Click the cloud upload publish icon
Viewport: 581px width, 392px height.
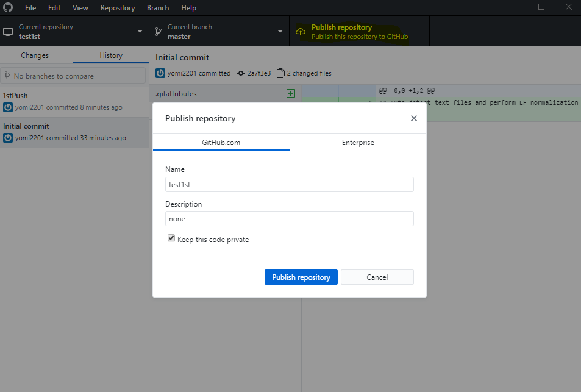[x=301, y=32]
